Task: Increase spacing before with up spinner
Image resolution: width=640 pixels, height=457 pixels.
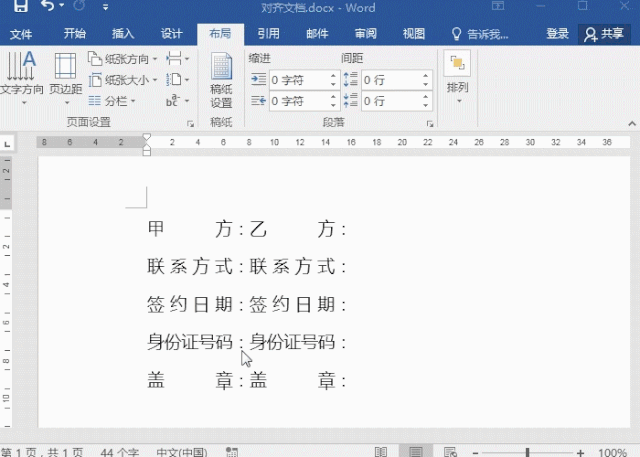Action: tap(426, 75)
